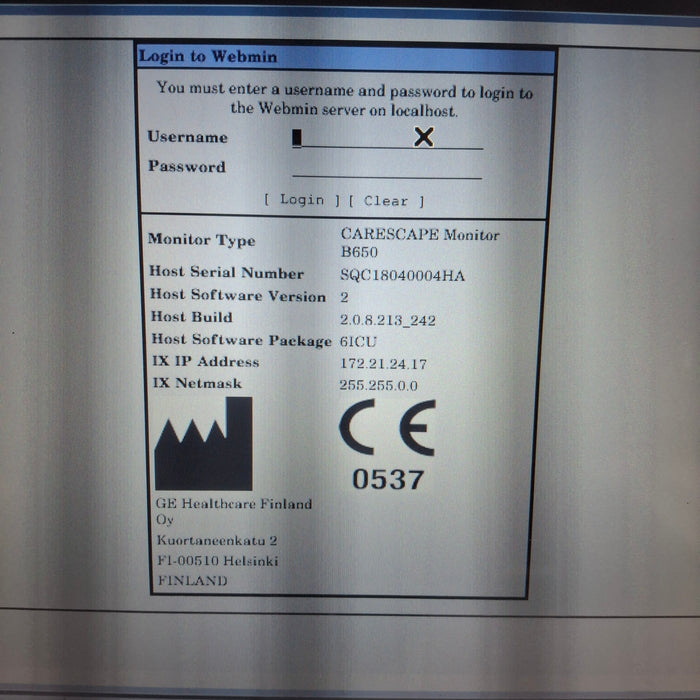Screen dimensions: 700x700
Task: Select the Monitor Type label
Action: [x=201, y=240]
